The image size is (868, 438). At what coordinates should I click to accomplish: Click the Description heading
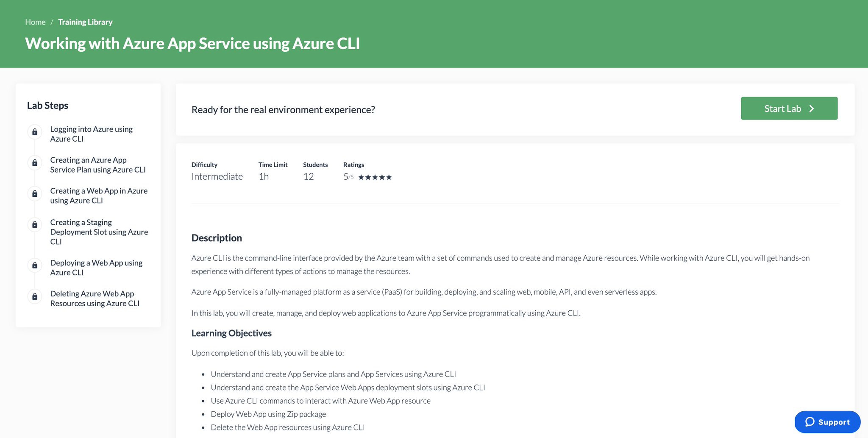(217, 238)
